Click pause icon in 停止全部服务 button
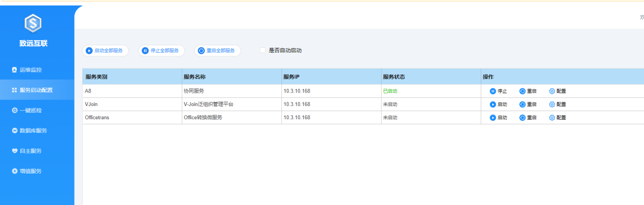 tap(145, 51)
